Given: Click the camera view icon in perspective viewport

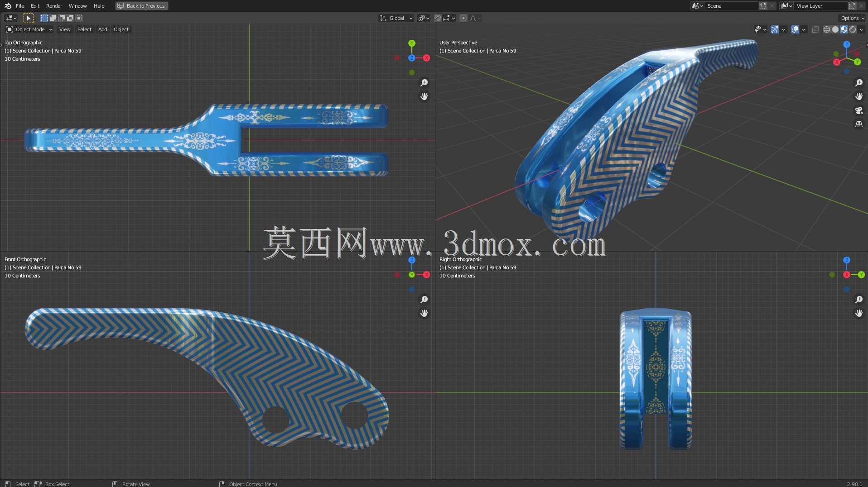Looking at the screenshot, I should click(859, 110).
